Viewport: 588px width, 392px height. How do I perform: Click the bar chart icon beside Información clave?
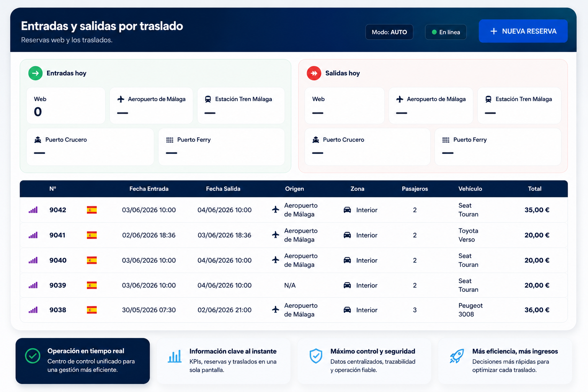[175, 356]
